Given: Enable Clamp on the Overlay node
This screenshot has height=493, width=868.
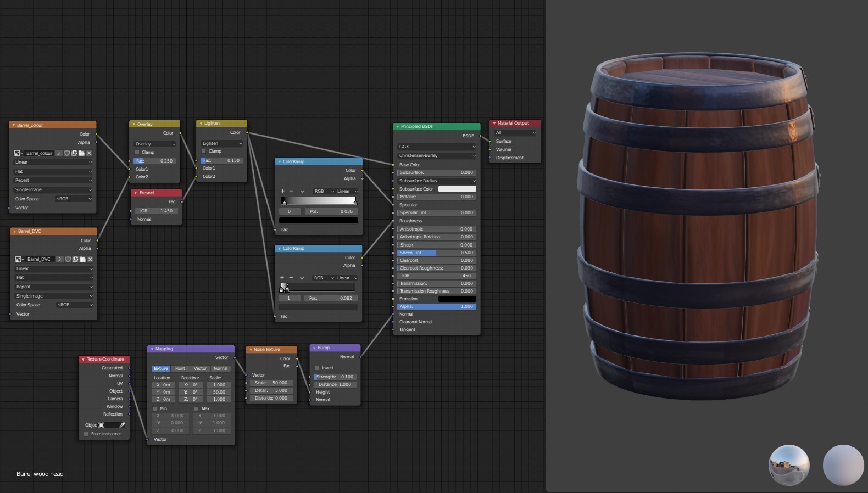Looking at the screenshot, I should [x=137, y=152].
